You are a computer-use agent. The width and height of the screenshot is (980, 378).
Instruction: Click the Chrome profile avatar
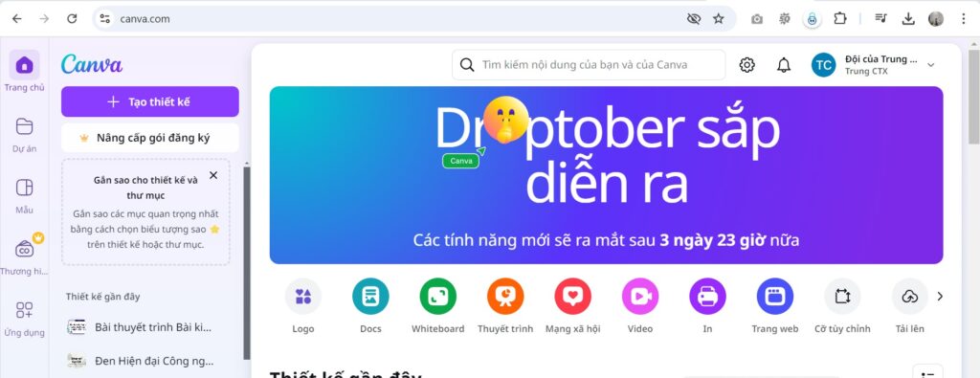coord(936,19)
